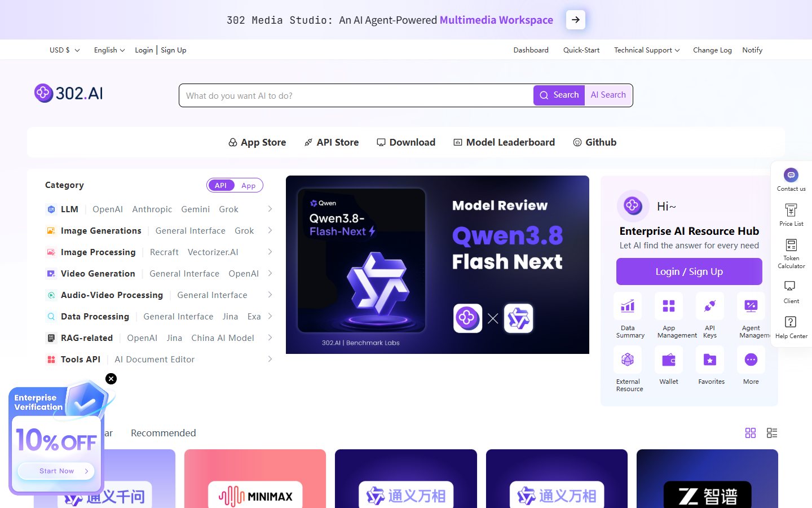Expand the Tools API row chevron
This screenshot has width=812, height=508.
tap(270, 359)
